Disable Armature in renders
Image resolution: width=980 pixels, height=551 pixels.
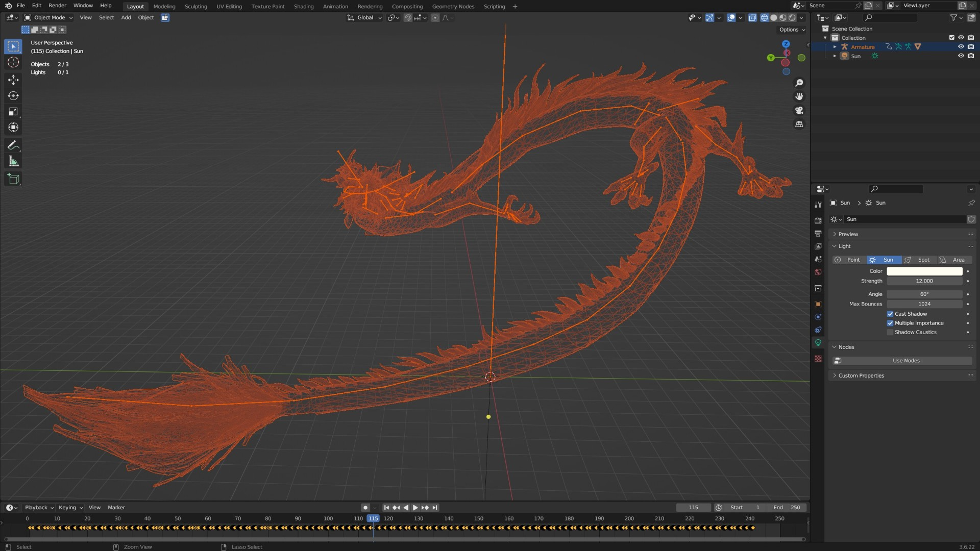971,47
